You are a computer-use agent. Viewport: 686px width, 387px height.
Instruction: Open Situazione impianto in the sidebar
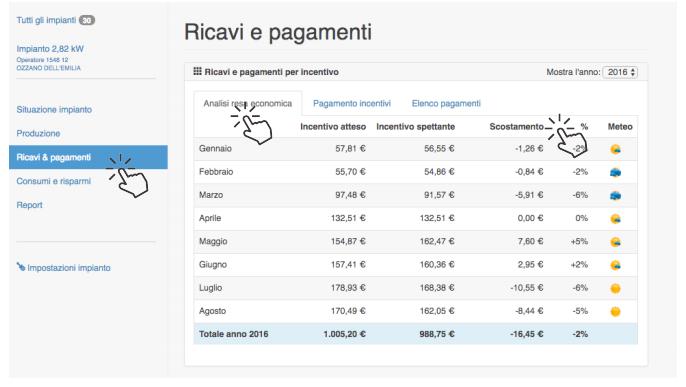[x=54, y=109]
